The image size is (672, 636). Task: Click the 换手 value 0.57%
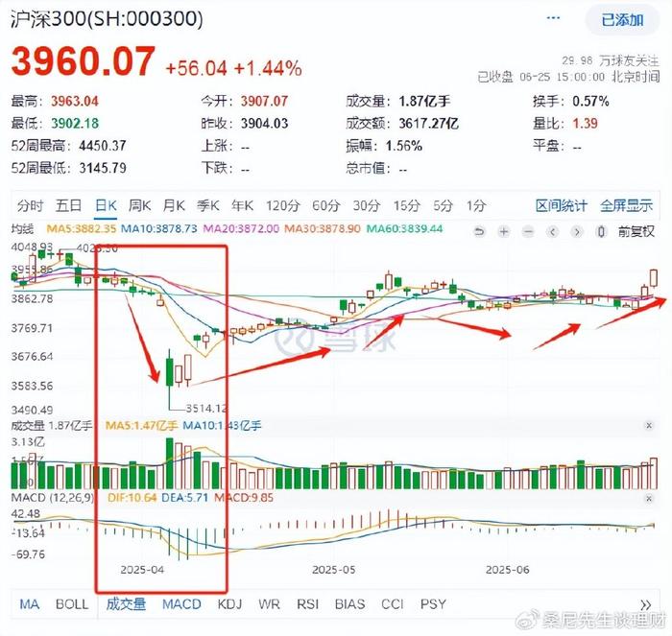[x=590, y=101]
